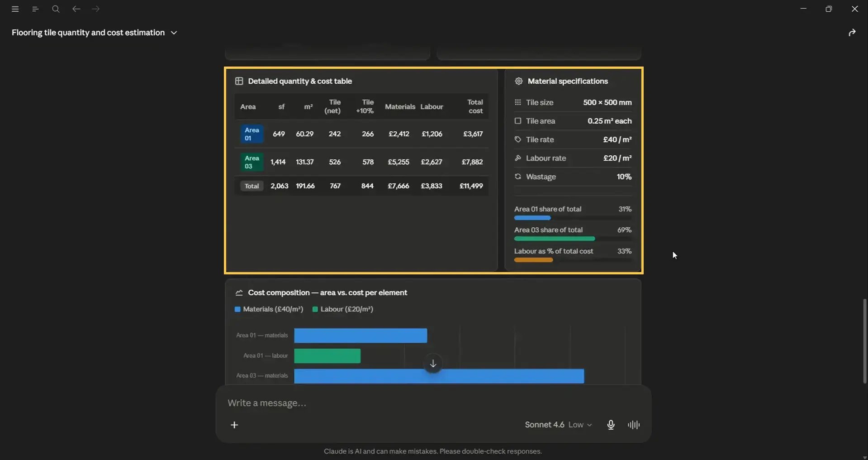868x460 pixels.
Task: Click the 'sf' column header
Action: click(x=281, y=107)
